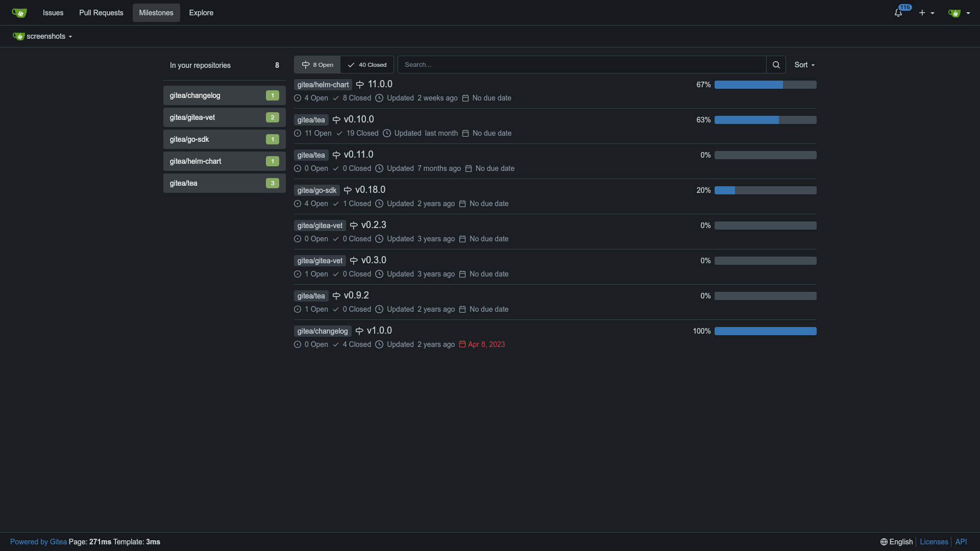980x551 pixels.
Task: Switch to the 40 Closed milestones
Action: pyautogui.click(x=367, y=65)
